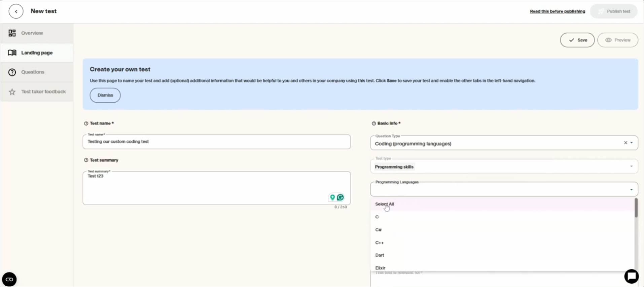Image resolution: width=644 pixels, height=287 pixels.
Task: Choose Select All in languages list
Action: (385, 204)
